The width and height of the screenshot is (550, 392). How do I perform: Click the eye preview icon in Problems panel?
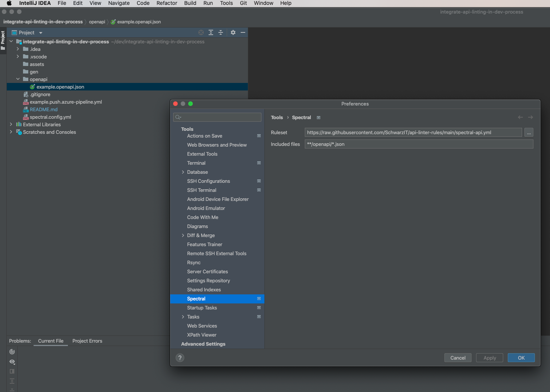click(12, 361)
